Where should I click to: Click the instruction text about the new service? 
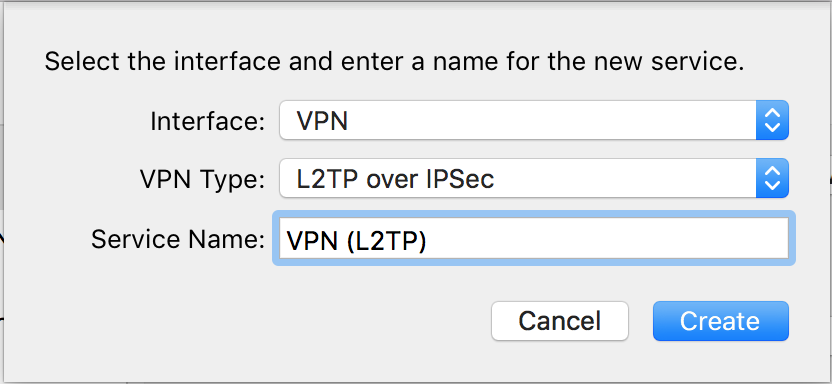click(x=394, y=62)
